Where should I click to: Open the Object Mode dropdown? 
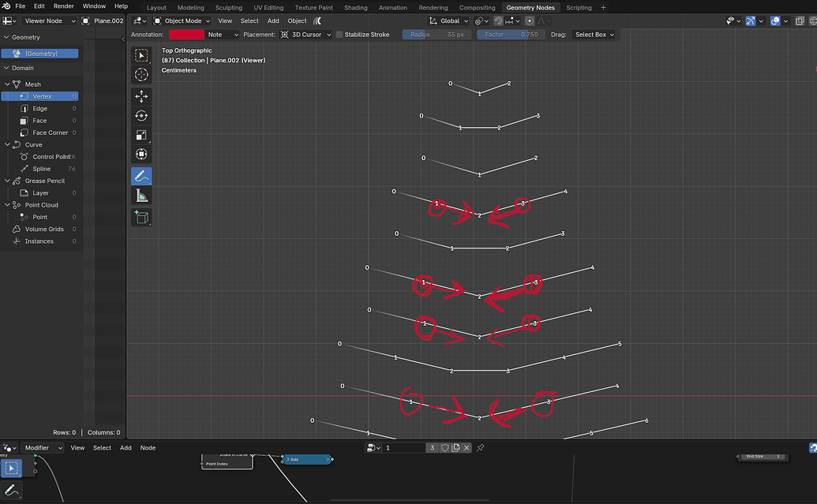182,21
